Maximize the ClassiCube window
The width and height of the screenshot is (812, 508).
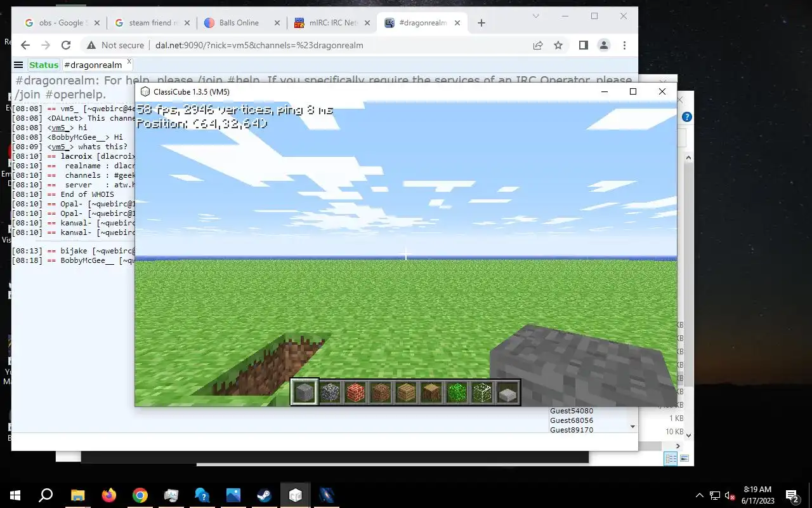pos(632,91)
